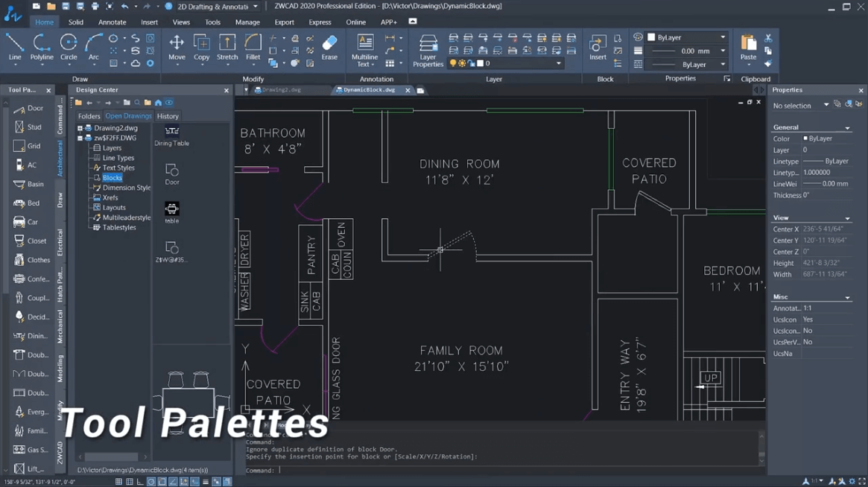Click the table block in Design Center
Screen dimensions: 868x487
pyautogui.click(x=171, y=213)
